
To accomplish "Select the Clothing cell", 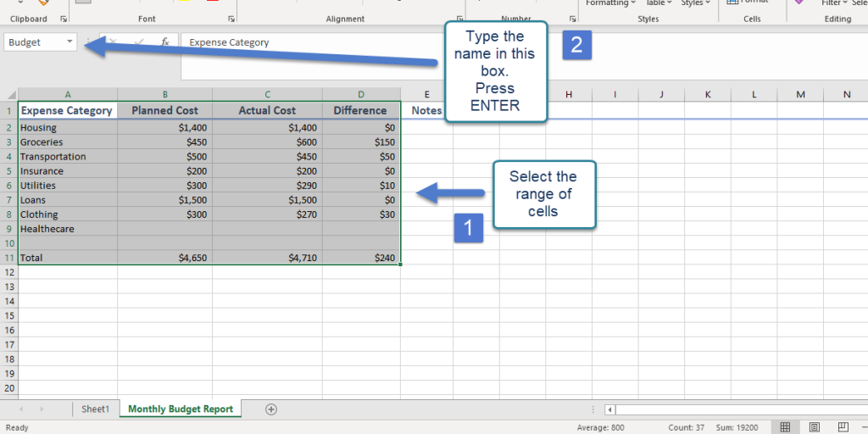I will pyautogui.click(x=68, y=214).
